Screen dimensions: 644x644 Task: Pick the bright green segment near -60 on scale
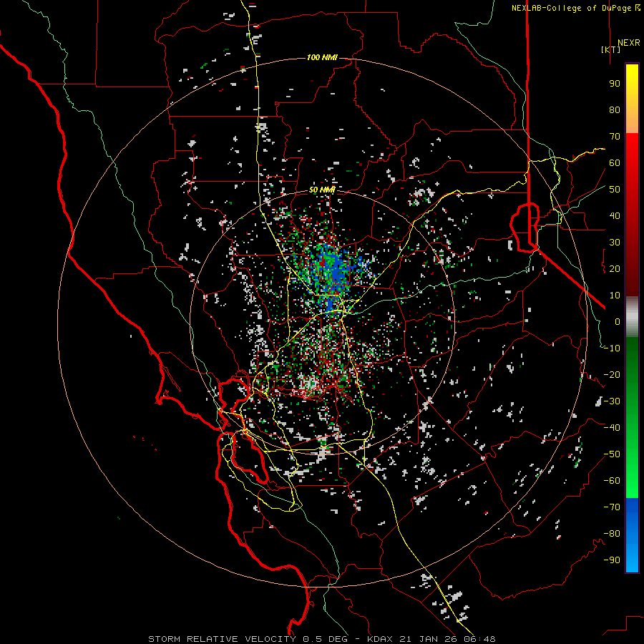point(632,487)
